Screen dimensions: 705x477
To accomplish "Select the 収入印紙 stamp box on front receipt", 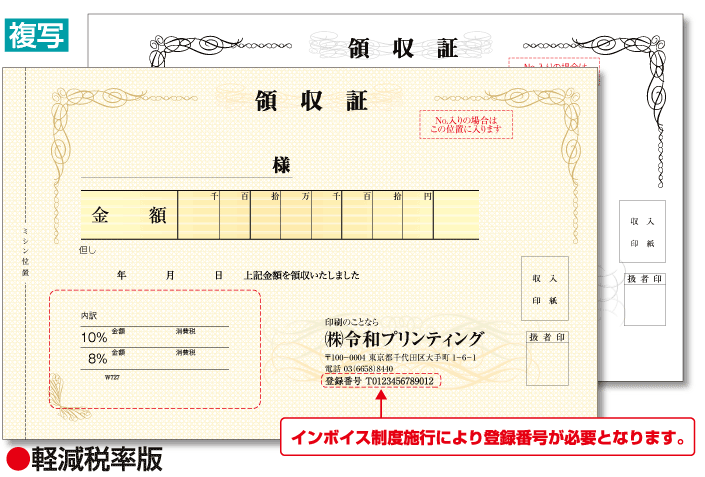I will click(x=544, y=288).
